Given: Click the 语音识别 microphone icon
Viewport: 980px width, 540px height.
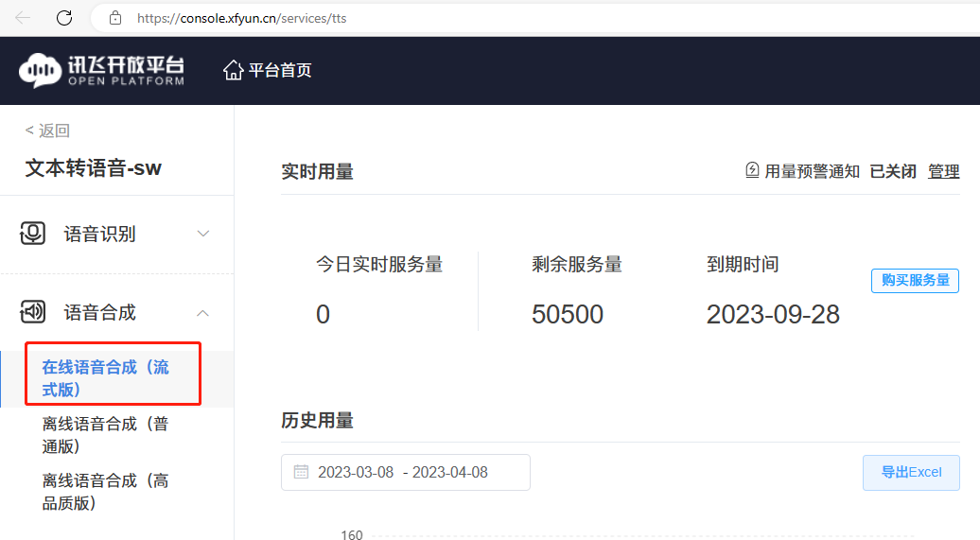Looking at the screenshot, I should pos(32,234).
